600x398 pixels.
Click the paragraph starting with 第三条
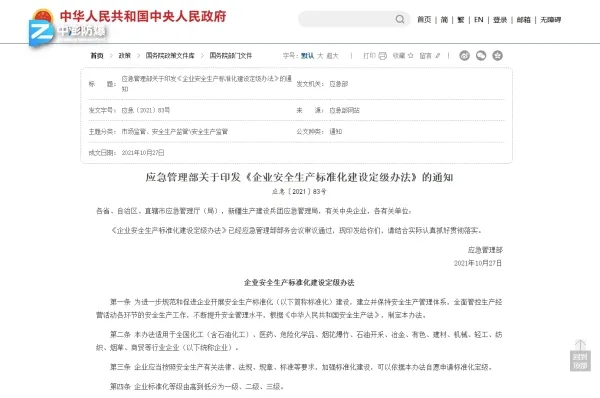pyautogui.click(x=301, y=367)
